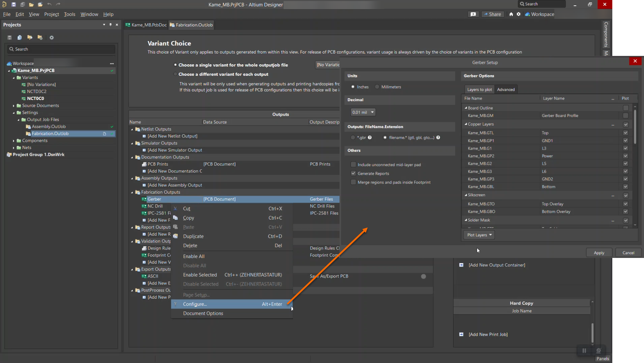644x363 pixels.
Task: Open the top bar Settings gear
Action: click(519, 14)
